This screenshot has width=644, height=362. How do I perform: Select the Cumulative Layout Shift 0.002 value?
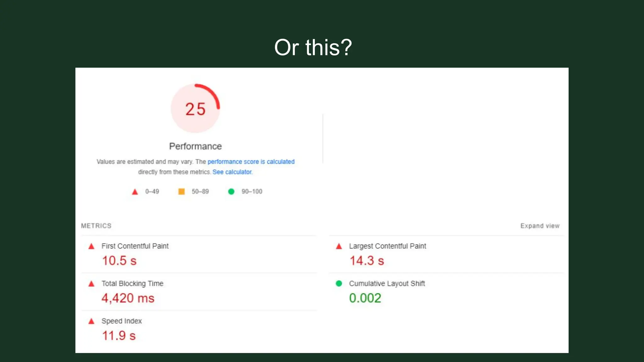point(365,298)
